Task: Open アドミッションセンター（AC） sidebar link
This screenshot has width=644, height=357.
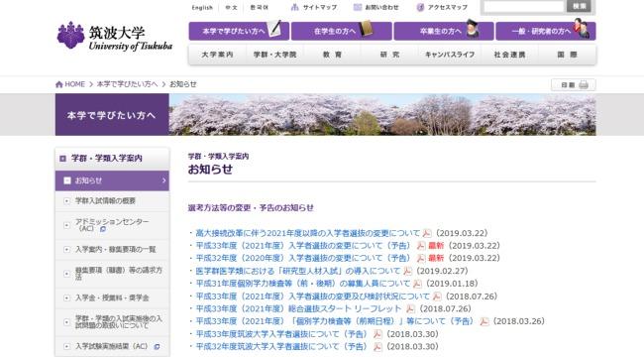Action: (x=112, y=225)
